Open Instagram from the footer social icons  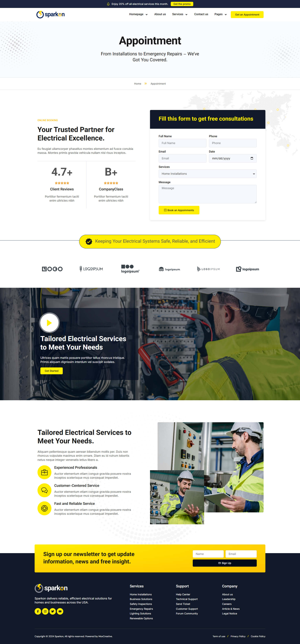(x=45, y=611)
